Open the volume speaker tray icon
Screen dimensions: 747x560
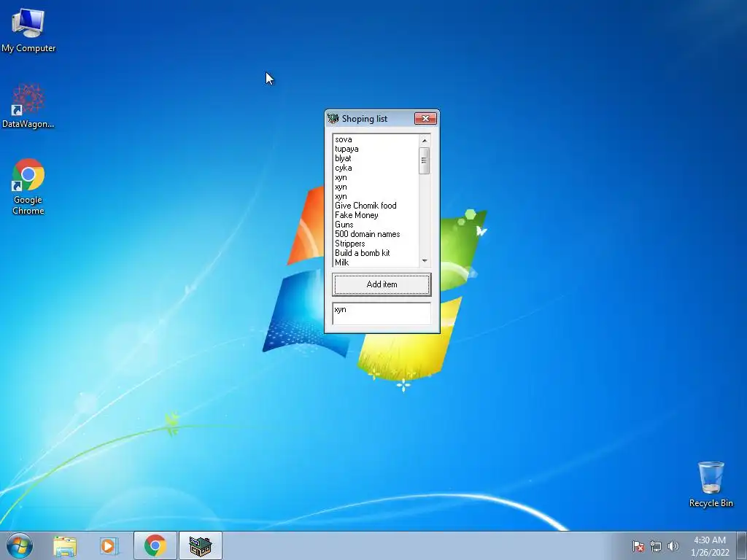tap(673, 546)
